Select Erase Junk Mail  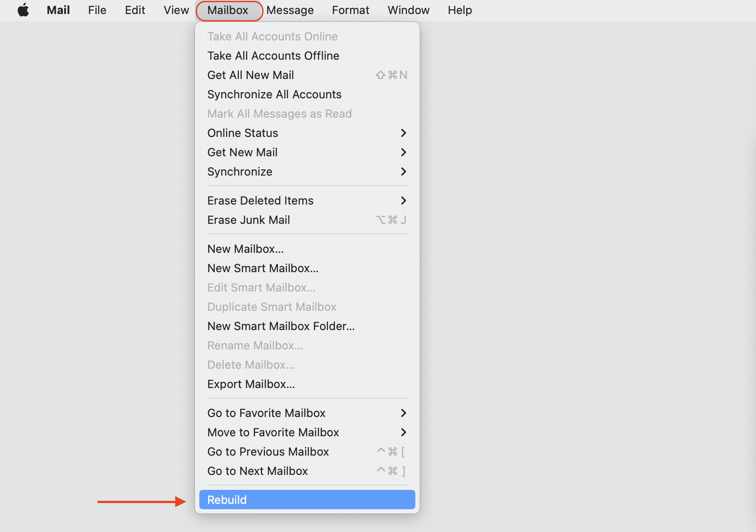tap(248, 219)
